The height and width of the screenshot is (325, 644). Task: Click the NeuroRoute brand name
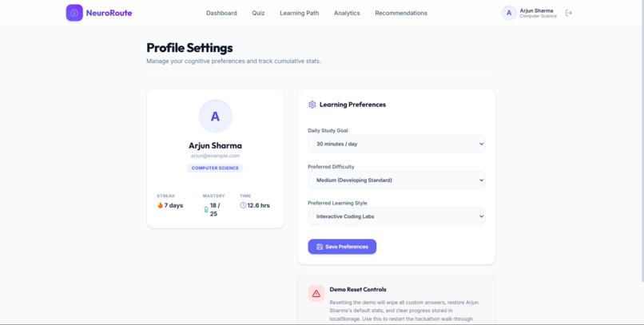[109, 13]
